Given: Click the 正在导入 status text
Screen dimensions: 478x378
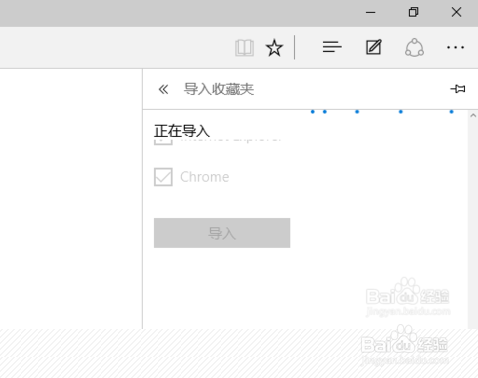Looking at the screenshot, I should 182,131.
